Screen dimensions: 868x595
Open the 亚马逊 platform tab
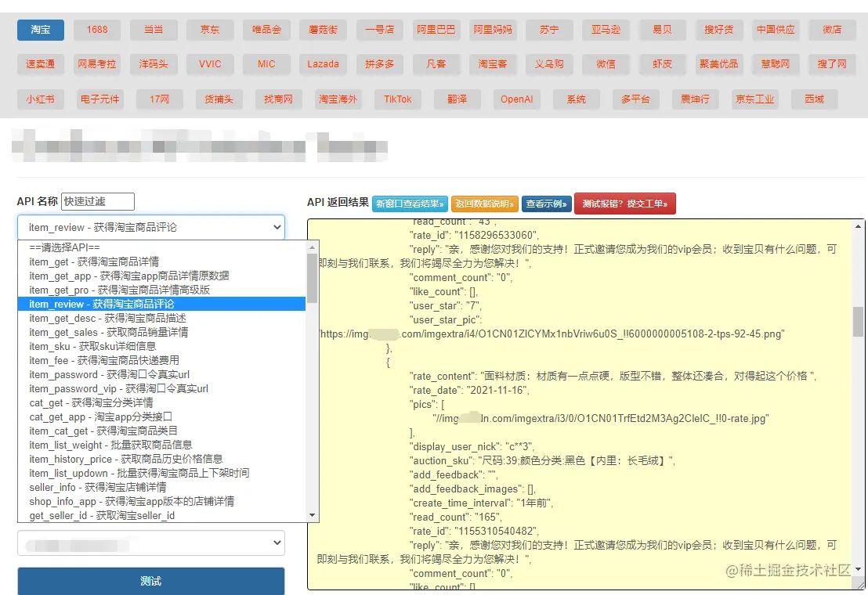[606, 30]
